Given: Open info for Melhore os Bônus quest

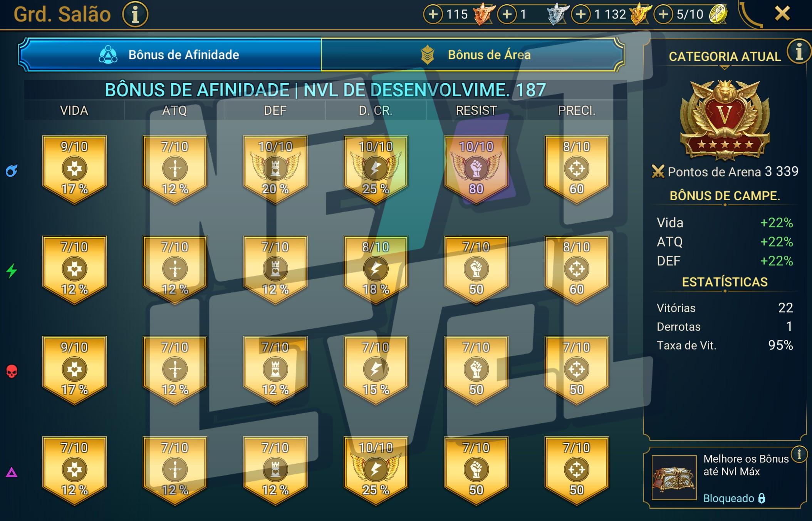Looking at the screenshot, I should pyautogui.click(x=799, y=454).
